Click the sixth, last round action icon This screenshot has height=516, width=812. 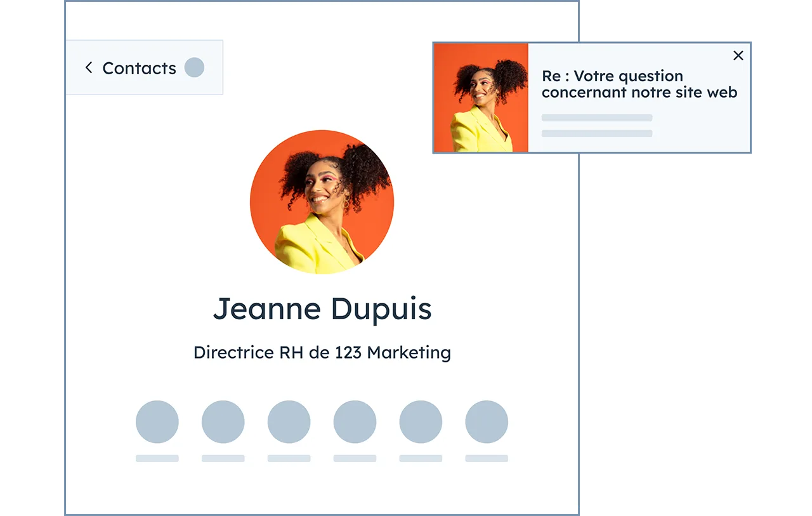click(x=487, y=421)
